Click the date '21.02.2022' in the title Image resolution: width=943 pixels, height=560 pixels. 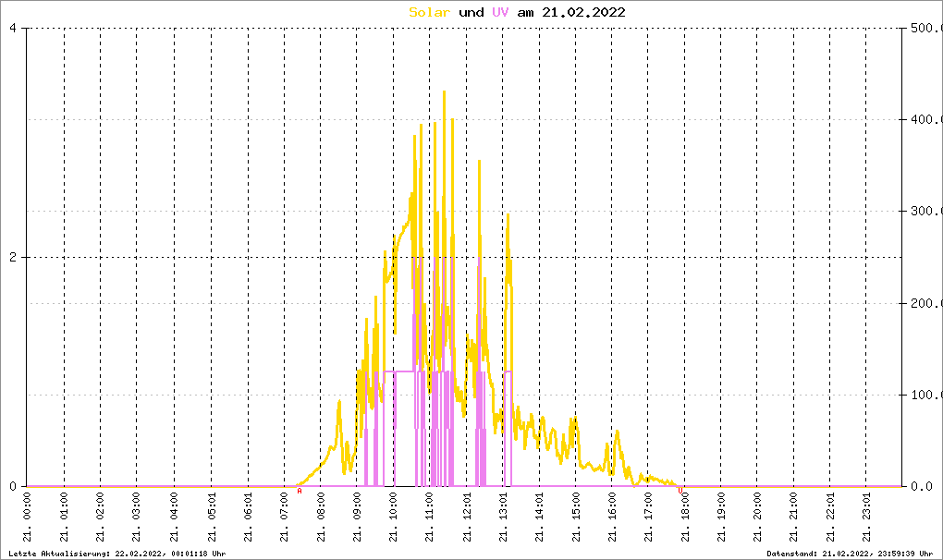tap(583, 12)
